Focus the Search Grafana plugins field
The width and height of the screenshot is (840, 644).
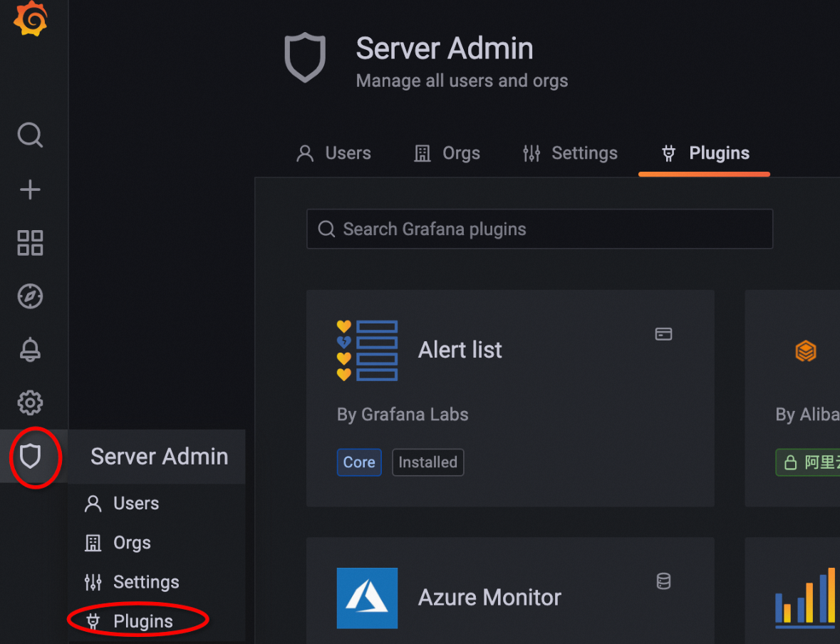tap(539, 229)
